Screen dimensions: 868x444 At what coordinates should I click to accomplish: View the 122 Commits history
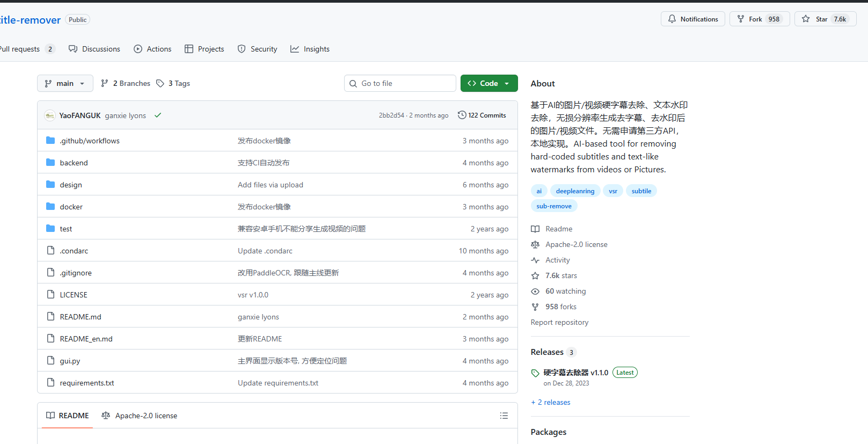482,115
